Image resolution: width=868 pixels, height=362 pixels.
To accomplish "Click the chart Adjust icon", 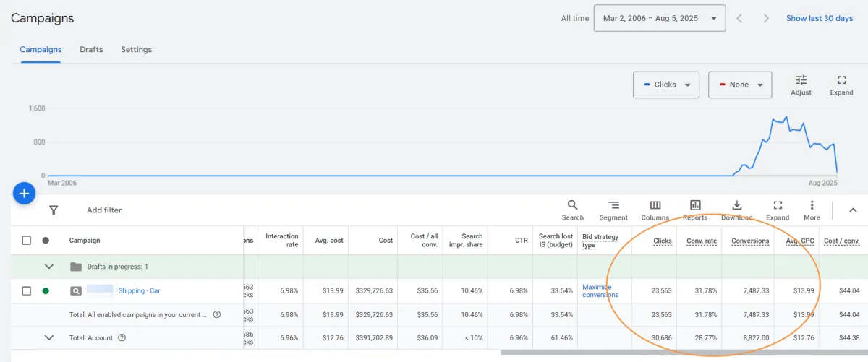I will (801, 85).
